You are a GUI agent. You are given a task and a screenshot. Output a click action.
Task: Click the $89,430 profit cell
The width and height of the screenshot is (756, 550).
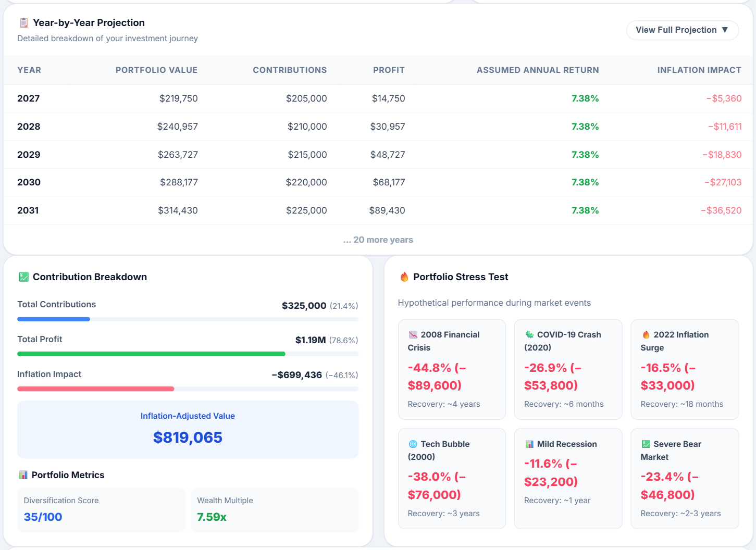coord(387,210)
